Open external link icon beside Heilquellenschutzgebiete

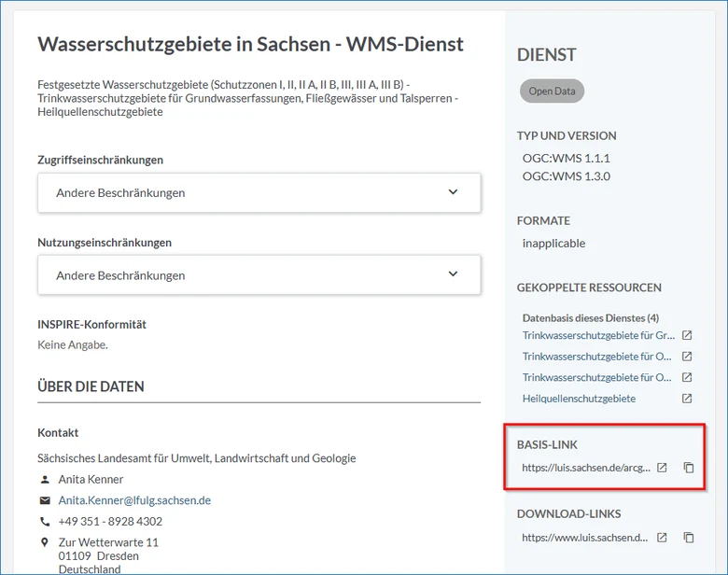point(687,399)
